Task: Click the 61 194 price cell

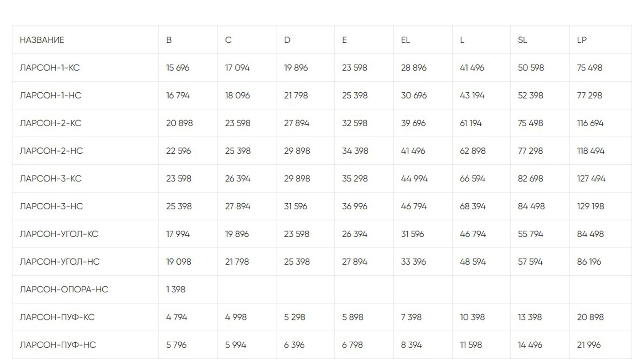Action: [x=471, y=123]
